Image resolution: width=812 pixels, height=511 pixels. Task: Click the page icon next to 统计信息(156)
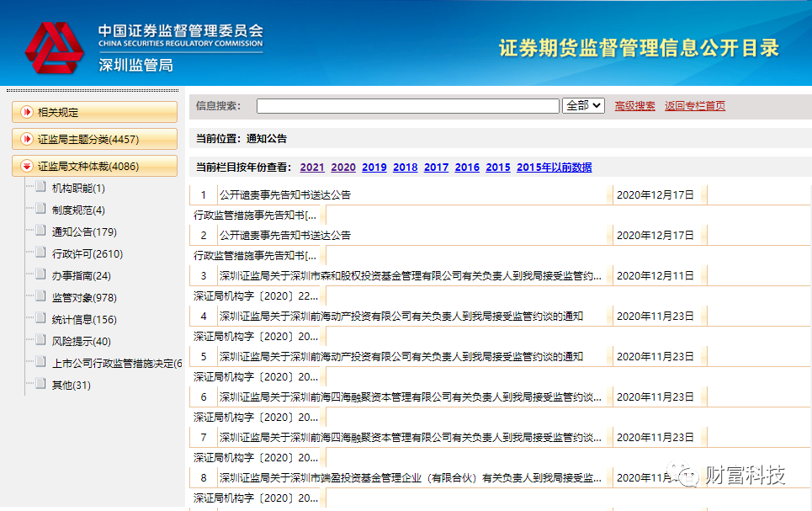click(40, 318)
